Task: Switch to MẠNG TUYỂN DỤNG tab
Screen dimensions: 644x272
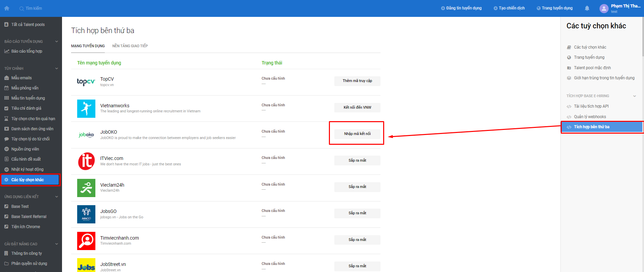Action: pos(88,46)
